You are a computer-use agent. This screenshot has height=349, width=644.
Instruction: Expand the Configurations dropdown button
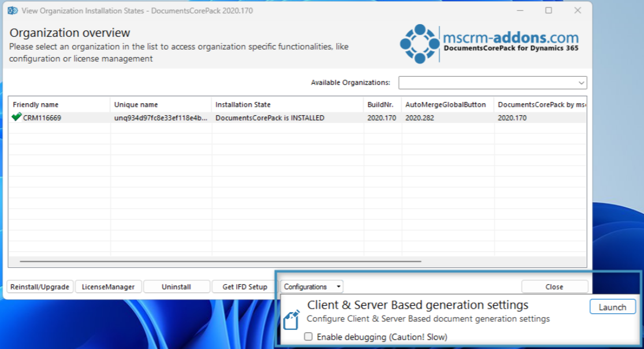312,287
